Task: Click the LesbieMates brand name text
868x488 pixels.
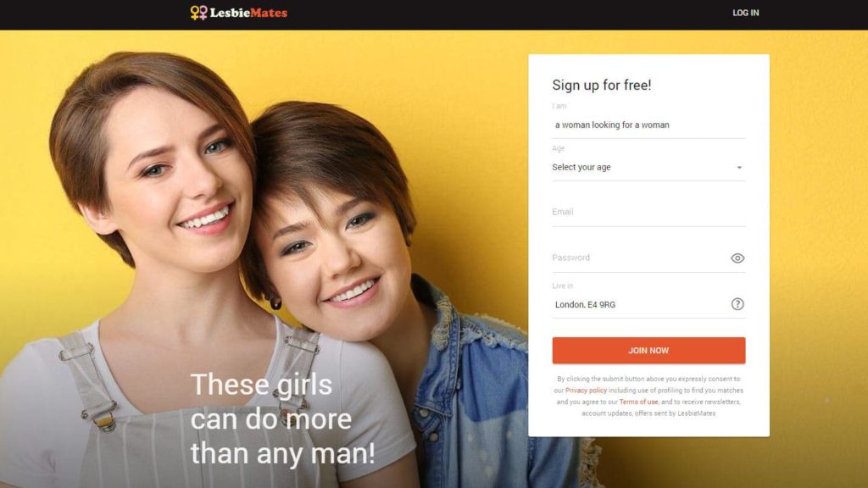Action: 248,13
